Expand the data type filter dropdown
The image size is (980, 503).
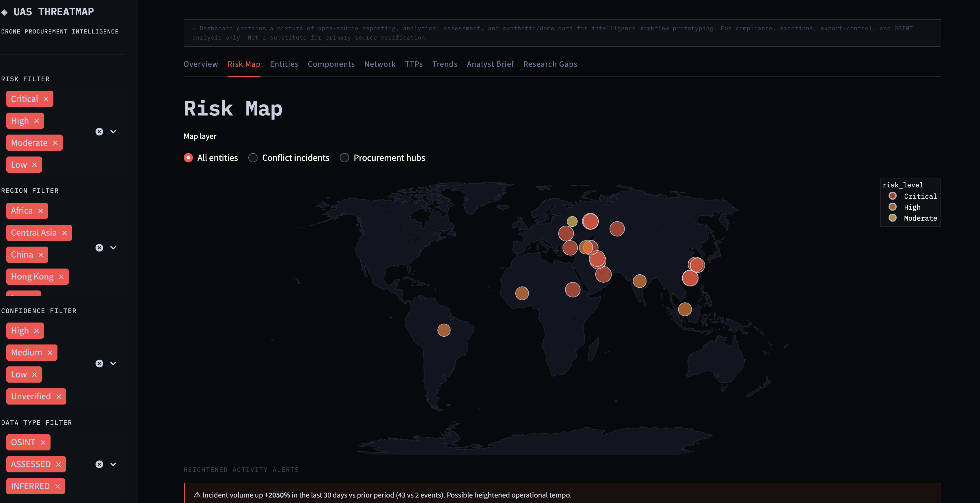coord(113,464)
